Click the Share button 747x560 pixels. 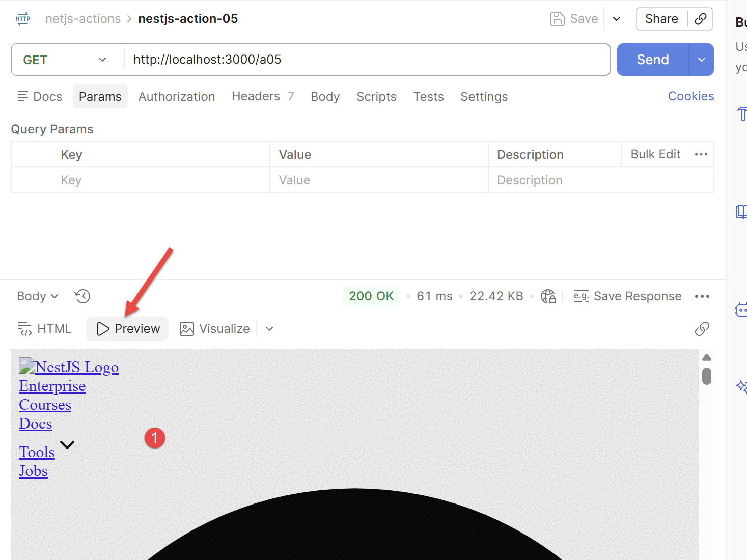pos(661,19)
